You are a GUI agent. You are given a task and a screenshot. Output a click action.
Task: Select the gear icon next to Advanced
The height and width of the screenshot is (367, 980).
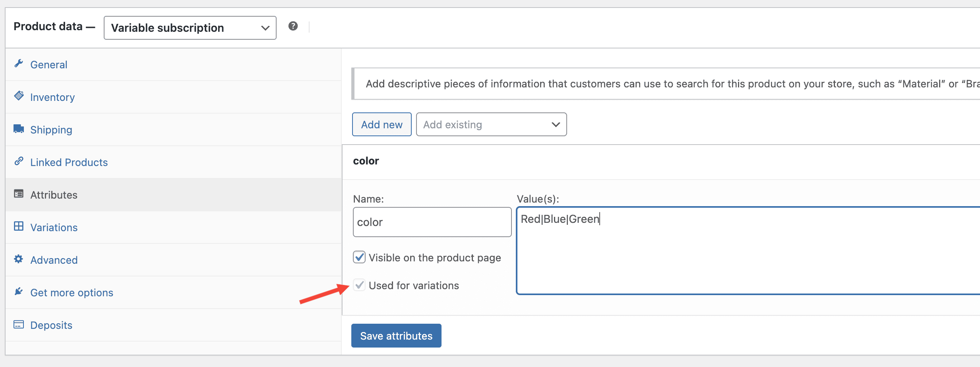pos(19,259)
